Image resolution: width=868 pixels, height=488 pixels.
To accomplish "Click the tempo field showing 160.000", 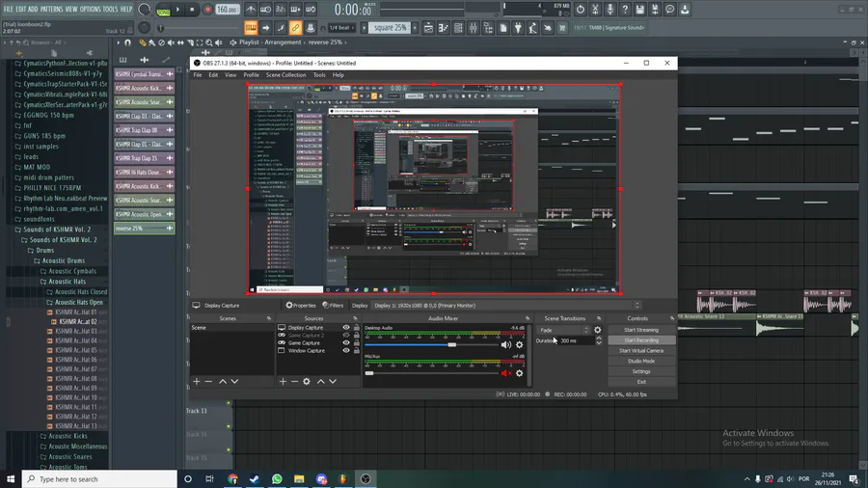I will pyautogui.click(x=227, y=10).
